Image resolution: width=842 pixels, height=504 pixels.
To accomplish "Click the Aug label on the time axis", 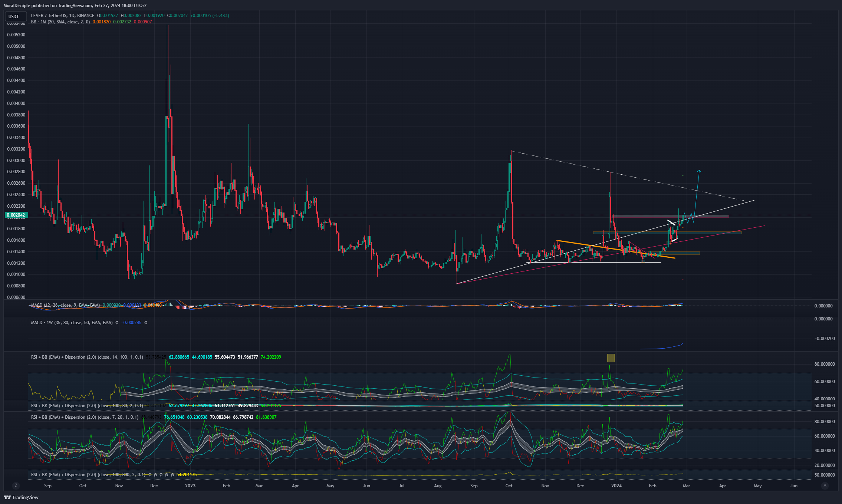I will pos(438,486).
